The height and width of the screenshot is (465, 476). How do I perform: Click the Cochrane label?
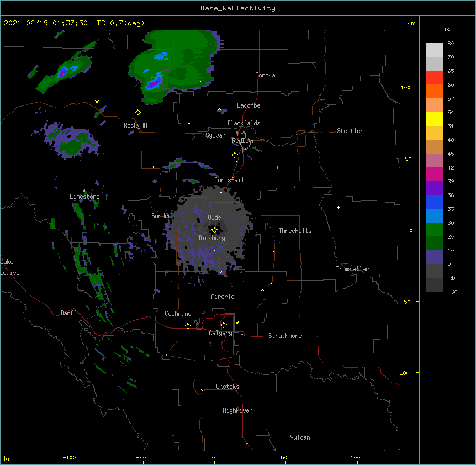click(178, 314)
